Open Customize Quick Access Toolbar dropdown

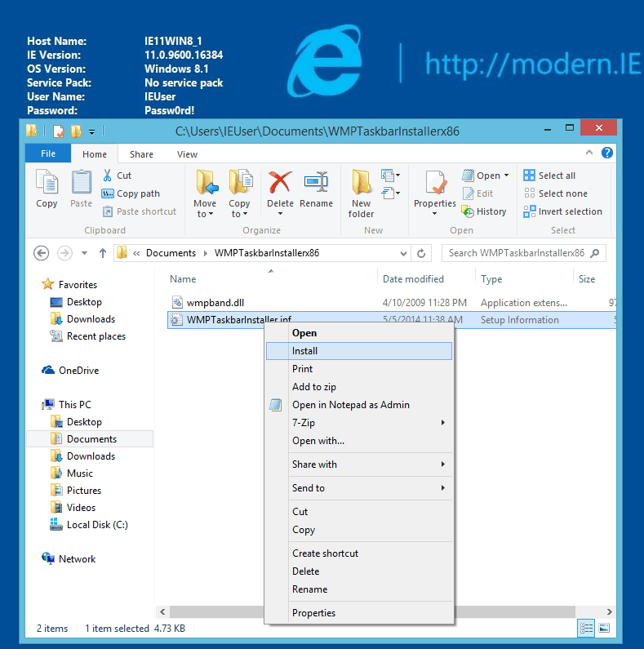(x=92, y=132)
